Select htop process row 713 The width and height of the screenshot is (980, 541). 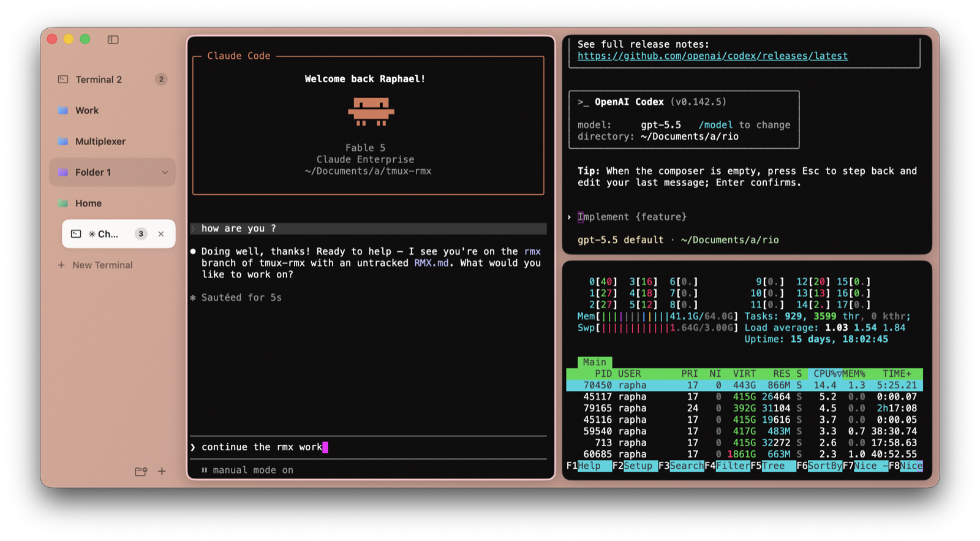point(744,443)
